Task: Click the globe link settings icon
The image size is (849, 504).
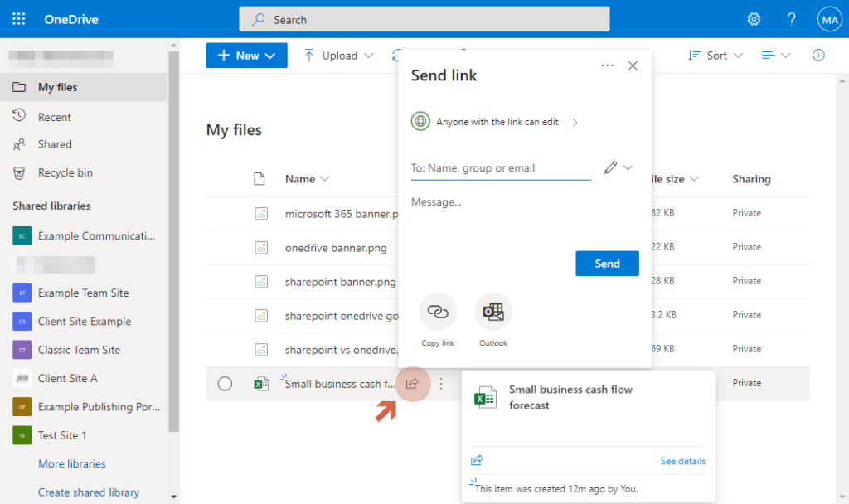Action: pos(420,121)
